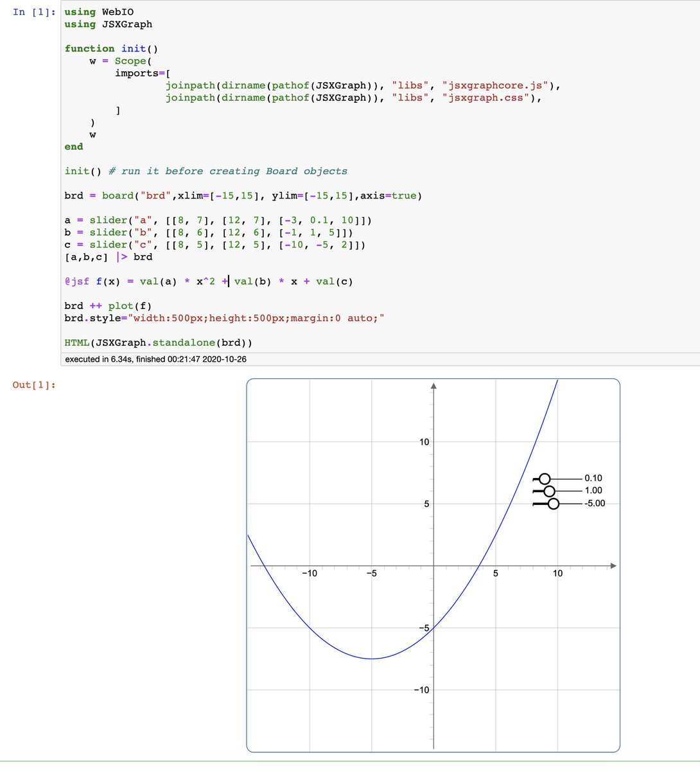Screen dimensions: 700x771
Task: Click the line with "jsxgraph.css"
Action: tap(354, 98)
